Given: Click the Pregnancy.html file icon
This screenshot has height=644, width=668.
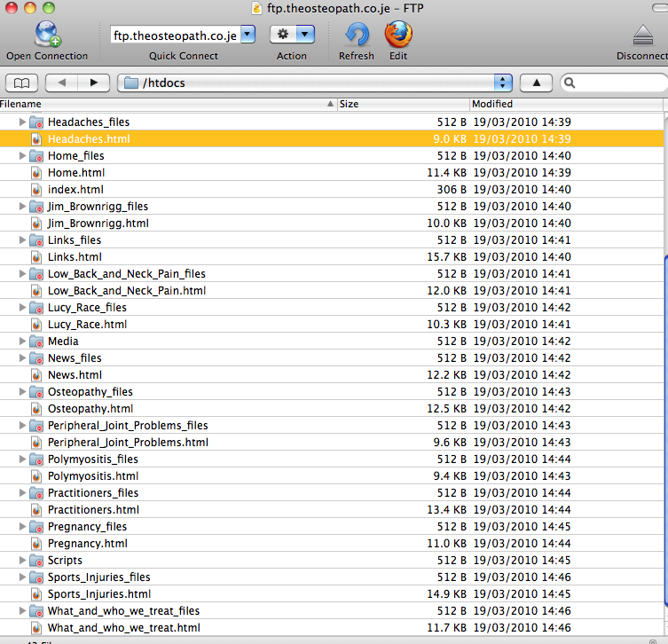Looking at the screenshot, I should click(36, 543).
